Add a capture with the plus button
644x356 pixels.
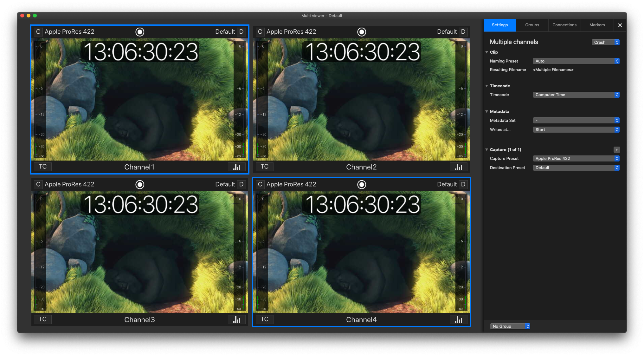pyautogui.click(x=617, y=150)
